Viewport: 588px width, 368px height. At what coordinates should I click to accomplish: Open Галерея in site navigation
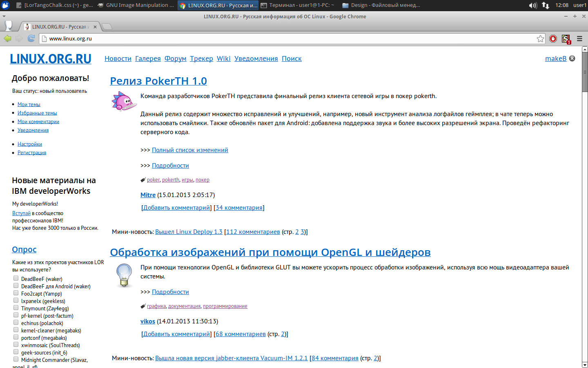148,58
